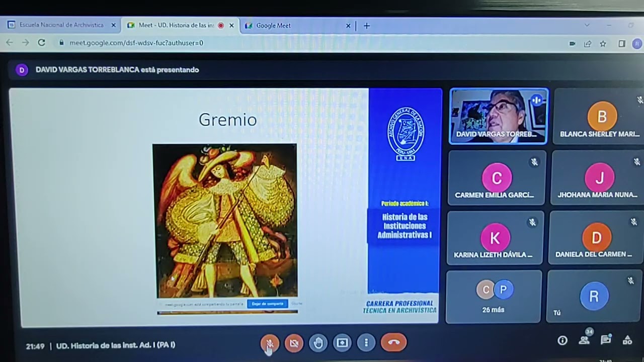Open the 26 más participants tile

[494, 297]
